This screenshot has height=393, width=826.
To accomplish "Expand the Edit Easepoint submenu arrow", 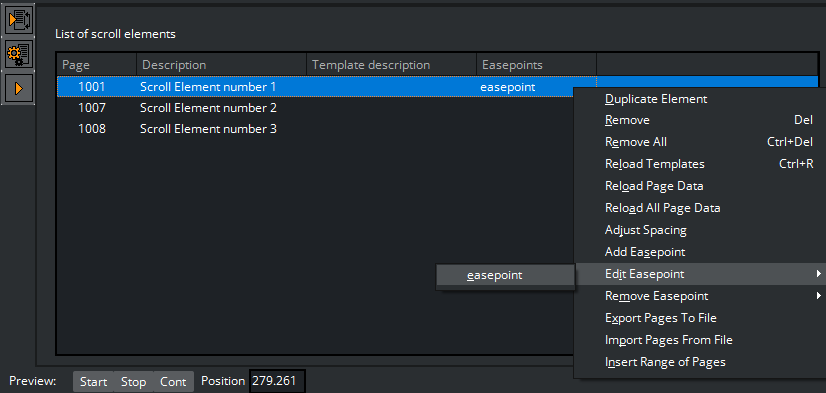I will pos(818,274).
